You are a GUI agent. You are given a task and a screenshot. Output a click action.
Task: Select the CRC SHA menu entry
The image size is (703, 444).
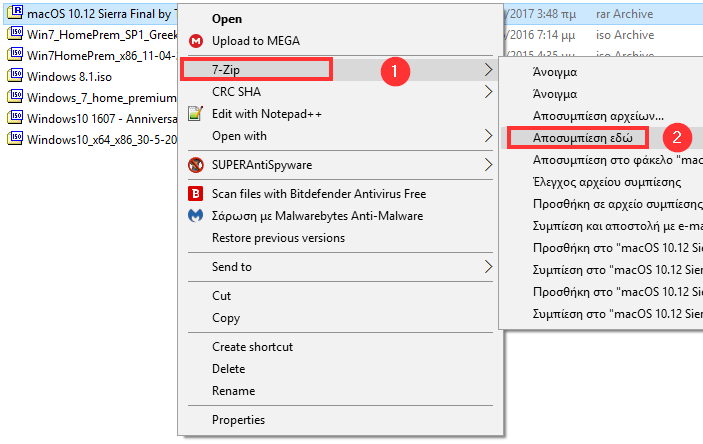[x=236, y=91]
